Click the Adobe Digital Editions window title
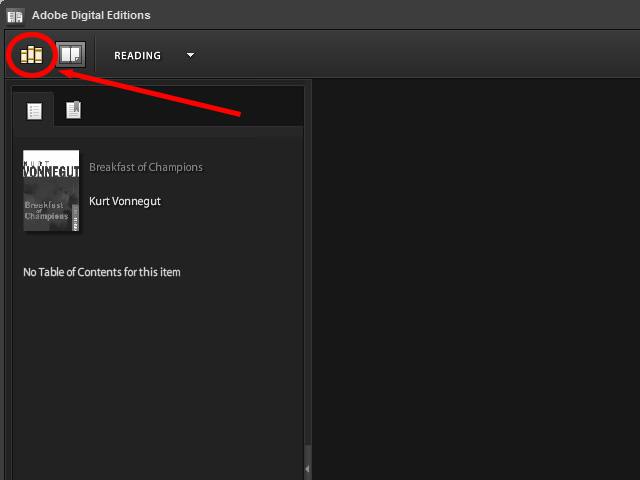 click(x=91, y=15)
